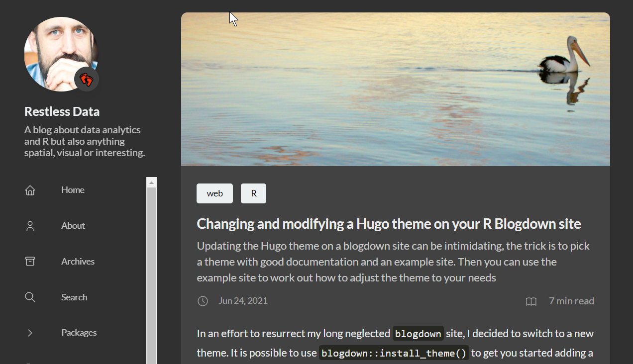Open the Home menu link
633x364 pixels.
tap(73, 190)
